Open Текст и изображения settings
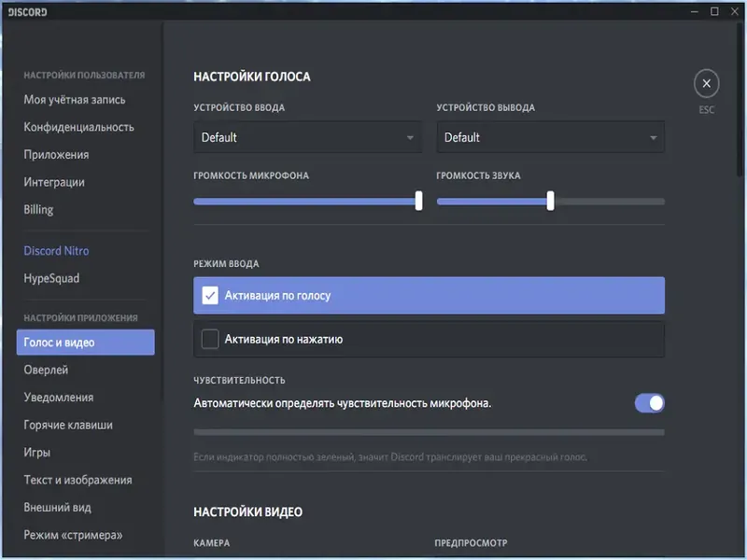The height and width of the screenshot is (560, 747). click(78, 480)
